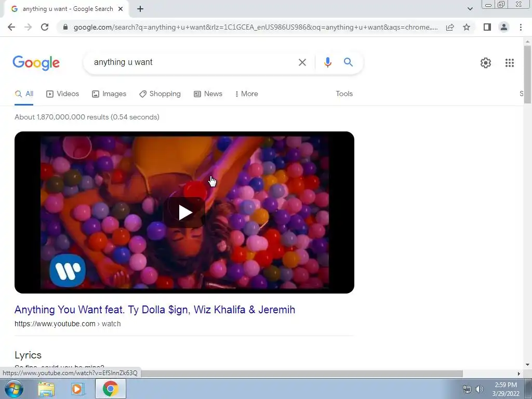This screenshot has width=532, height=399.
Task: Switch to the Shopping tab
Action: [160, 94]
